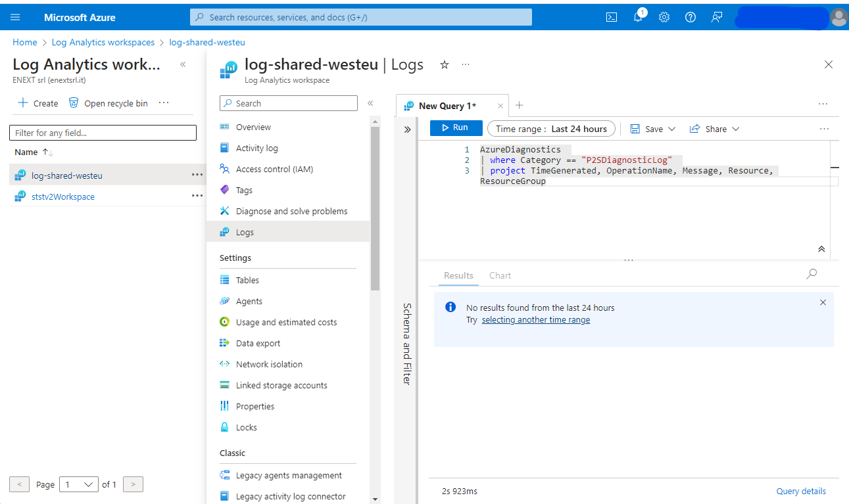
Task: Click the selecting another time range link
Action: tap(536, 320)
